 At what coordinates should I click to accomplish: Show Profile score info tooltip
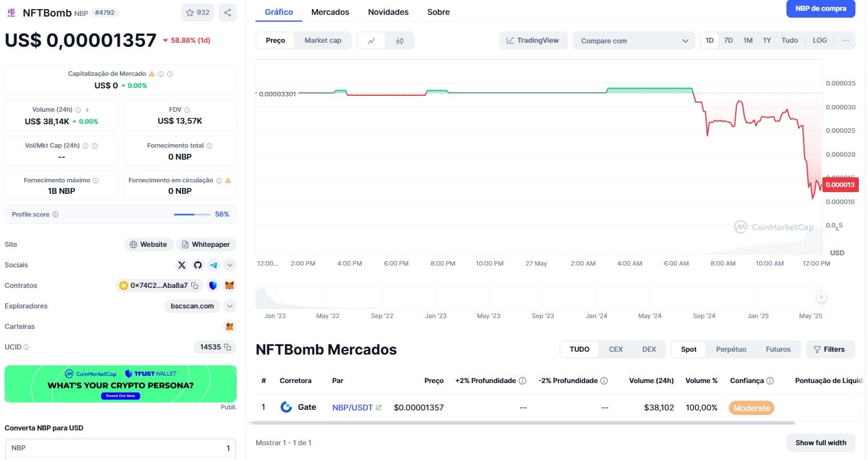click(55, 215)
